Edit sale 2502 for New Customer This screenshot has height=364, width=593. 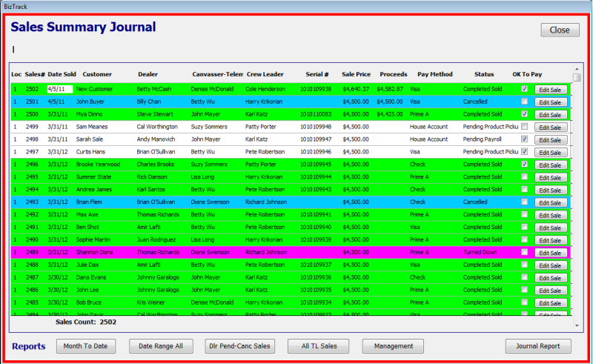tap(551, 90)
